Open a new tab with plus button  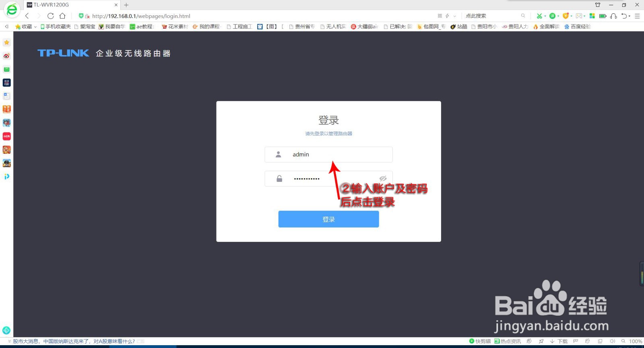pos(126,5)
